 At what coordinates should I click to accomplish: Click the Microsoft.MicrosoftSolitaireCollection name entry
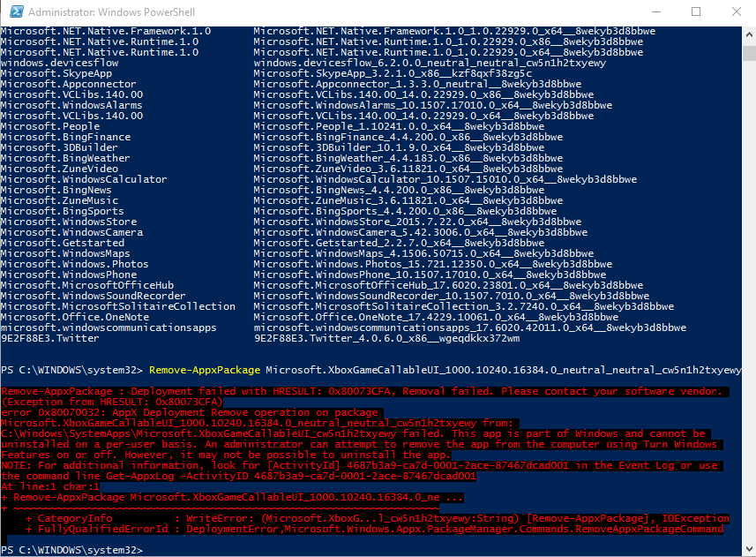(118, 306)
